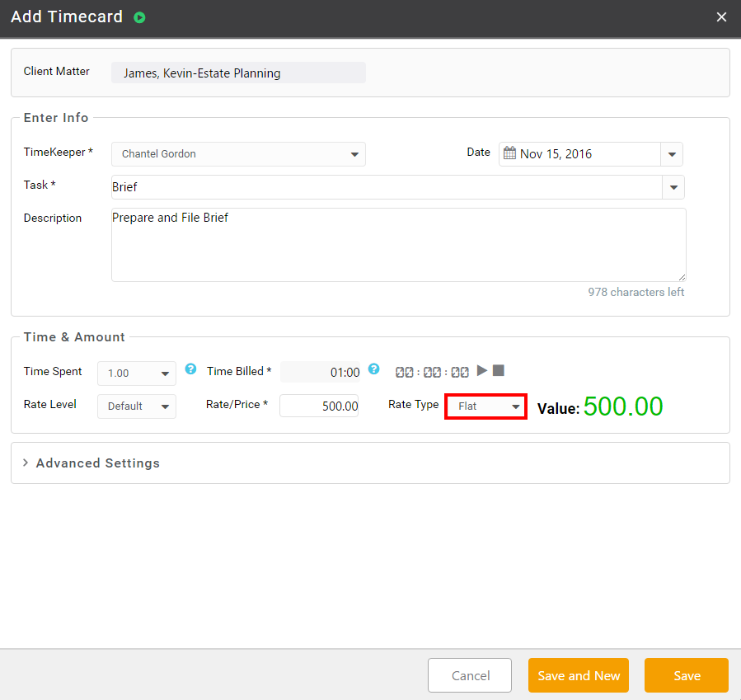This screenshot has width=741, height=700.
Task: Click the Value 500.00 amount
Action: click(x=623, y=406)
